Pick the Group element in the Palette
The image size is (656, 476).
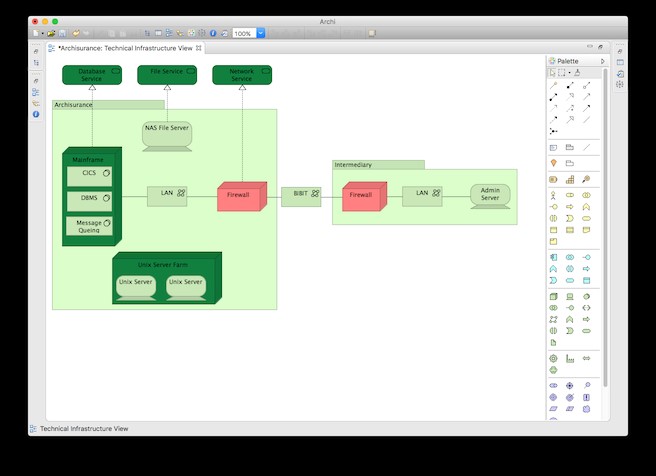(569, 148)
